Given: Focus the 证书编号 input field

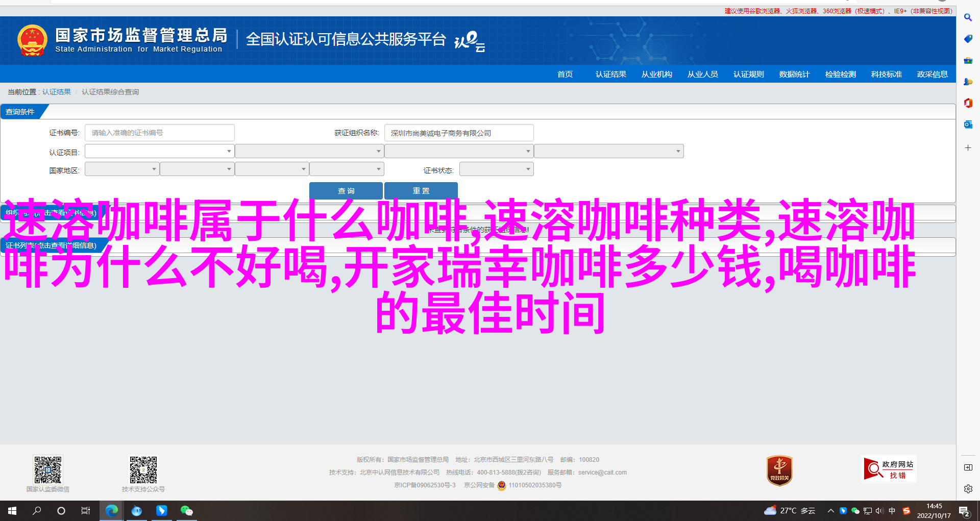Looking at the screenshot, I should tap(159, 133).
